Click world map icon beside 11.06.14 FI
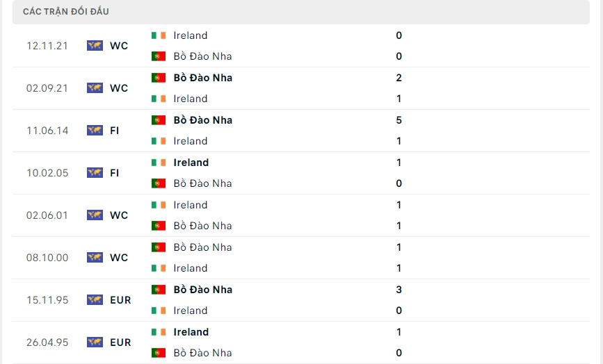Screen dimensions: 603x364 95,131
